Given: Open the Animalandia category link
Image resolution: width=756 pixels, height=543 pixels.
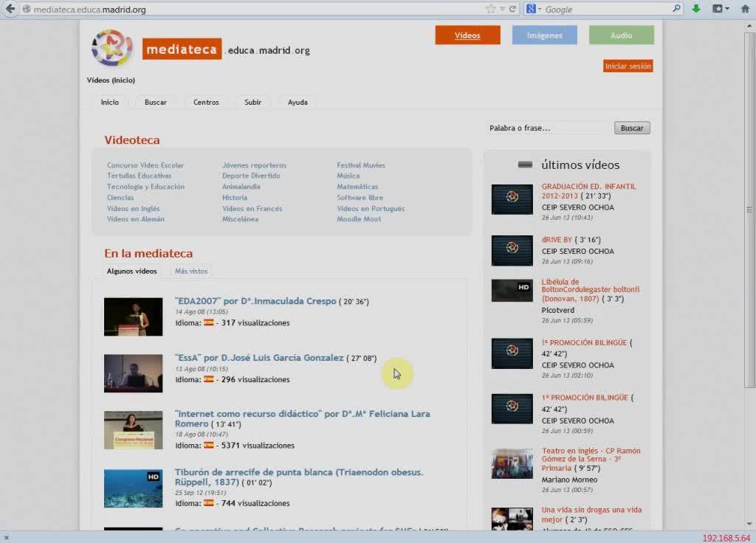Looking at the screenshot, I should [x=241, y=187].
